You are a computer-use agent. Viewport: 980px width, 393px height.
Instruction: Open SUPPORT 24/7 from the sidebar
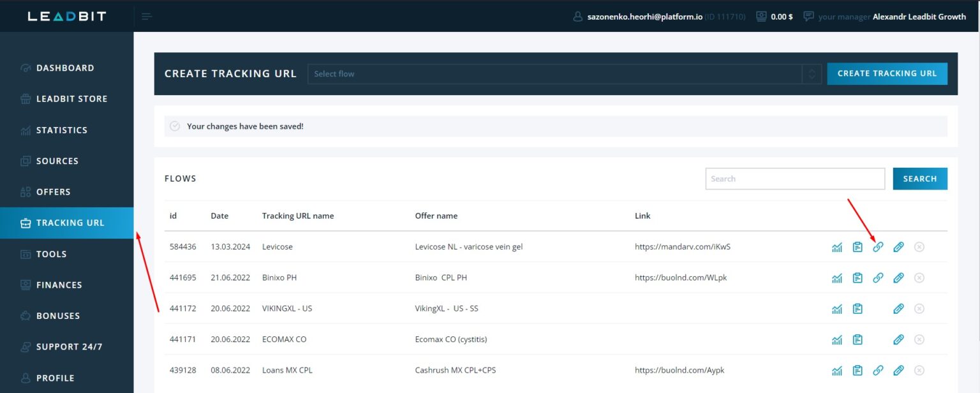click(x=68, y=346)
